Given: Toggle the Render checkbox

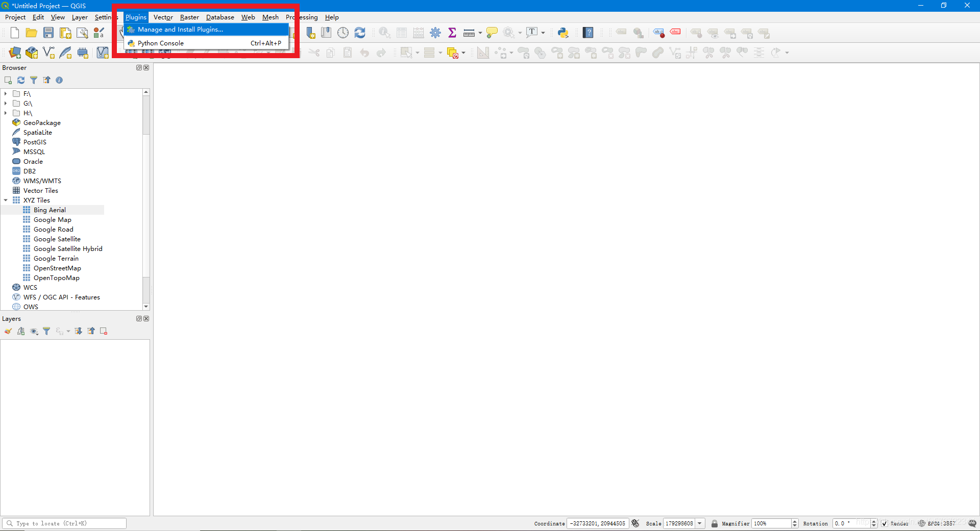Looking at the screenshot, I should [885, 524].
